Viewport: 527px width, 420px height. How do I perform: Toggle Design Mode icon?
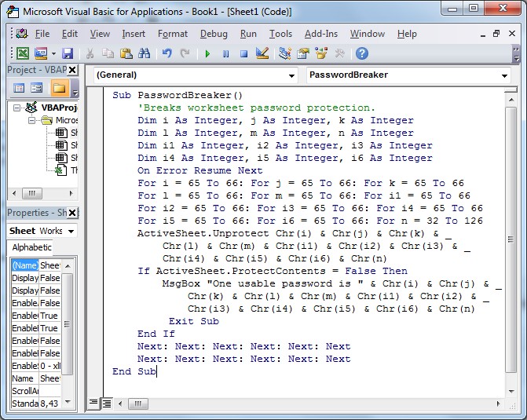pyautogui.click(x=262, y=53)
